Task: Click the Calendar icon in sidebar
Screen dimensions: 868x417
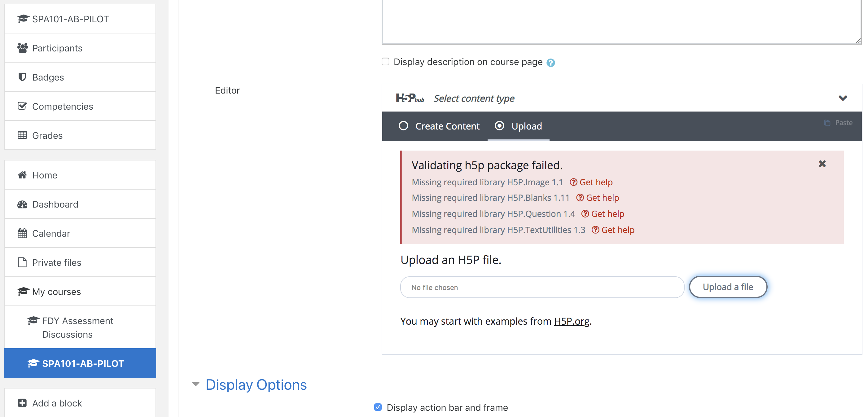Action: pyautogui.click(x=22, y=233)
